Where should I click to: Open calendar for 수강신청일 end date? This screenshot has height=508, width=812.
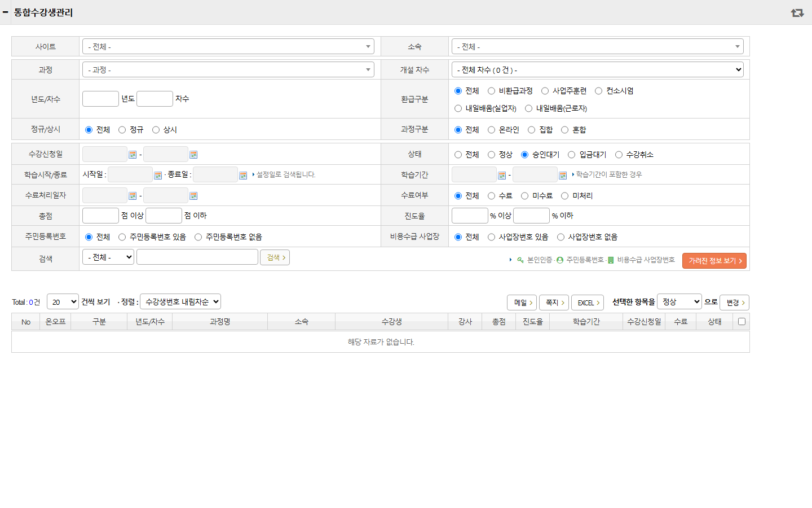tap(193, 155)
